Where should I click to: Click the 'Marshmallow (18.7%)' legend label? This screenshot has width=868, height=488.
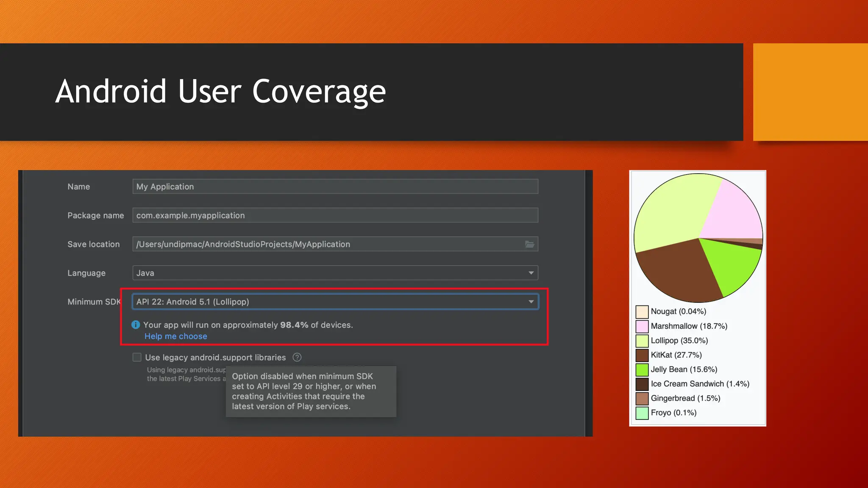click(689, 326)
